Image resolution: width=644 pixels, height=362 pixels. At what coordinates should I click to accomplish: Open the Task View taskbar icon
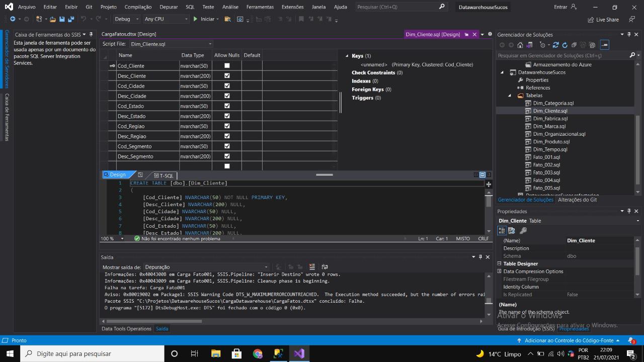click(x=195, y=353)
